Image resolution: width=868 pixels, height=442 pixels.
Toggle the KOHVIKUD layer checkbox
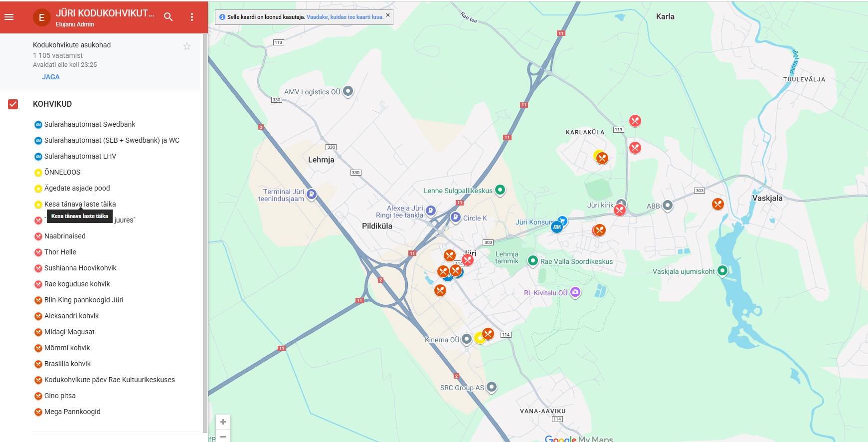[x=13, y=104]
